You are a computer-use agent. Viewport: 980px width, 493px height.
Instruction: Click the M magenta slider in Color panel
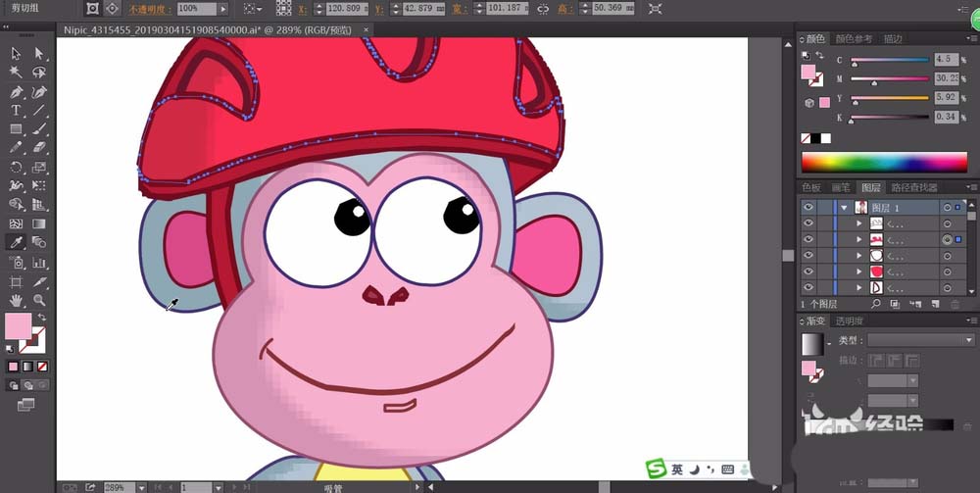891,79
